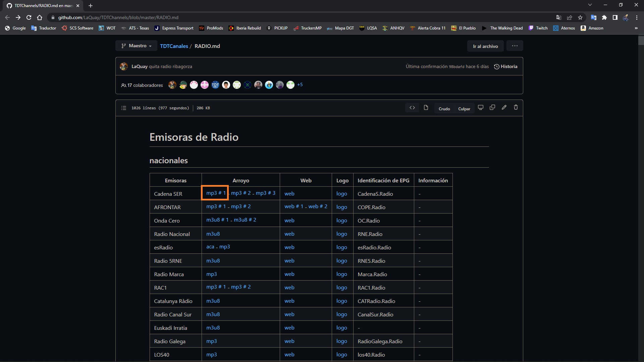This screenshot has width=644, height=362.
Task: Copy raw contents with the copy icon
Action: [x=492, y=108]
